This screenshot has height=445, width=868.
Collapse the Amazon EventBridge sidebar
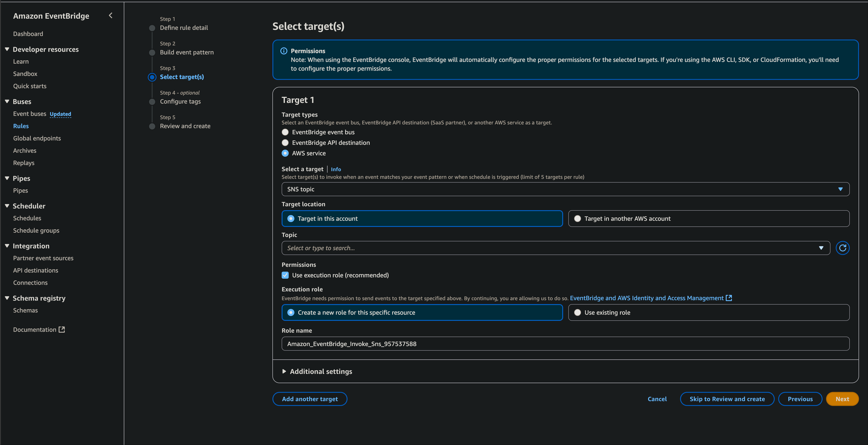point(110,16)
